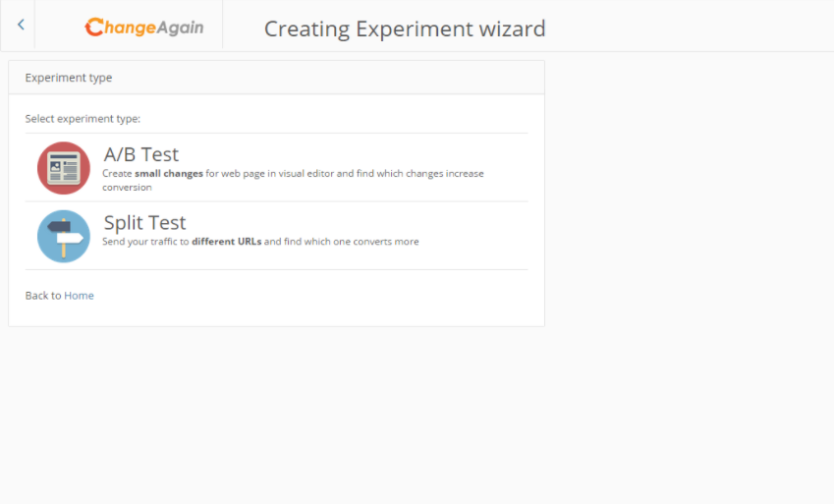Choose the Split Test heading
Viewport: 834px width, 504px height.
pyautogui.click(x=144, y=223)
